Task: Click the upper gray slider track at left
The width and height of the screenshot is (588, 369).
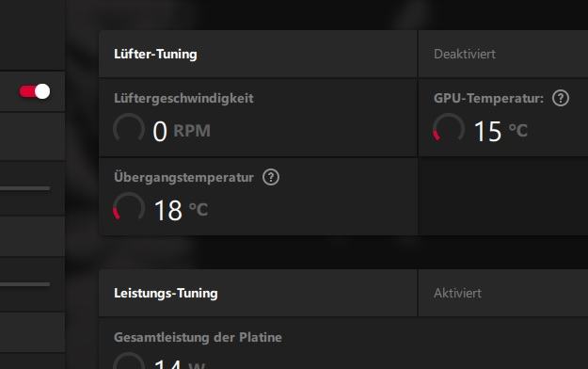Action: tap(24, 188)
